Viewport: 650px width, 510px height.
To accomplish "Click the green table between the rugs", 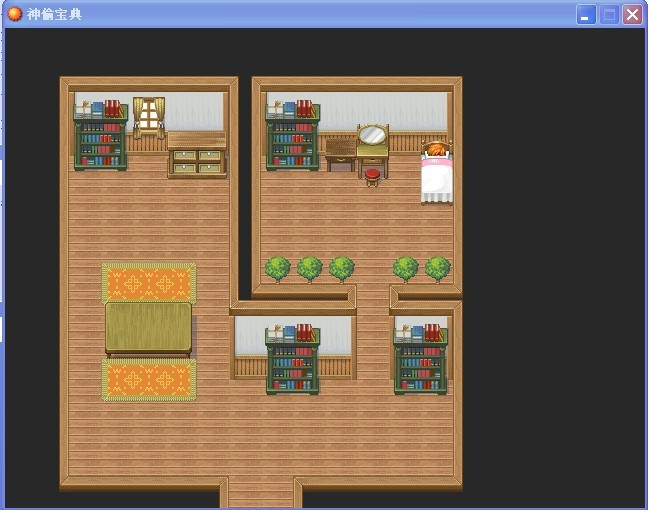I will tap(148, 329).
